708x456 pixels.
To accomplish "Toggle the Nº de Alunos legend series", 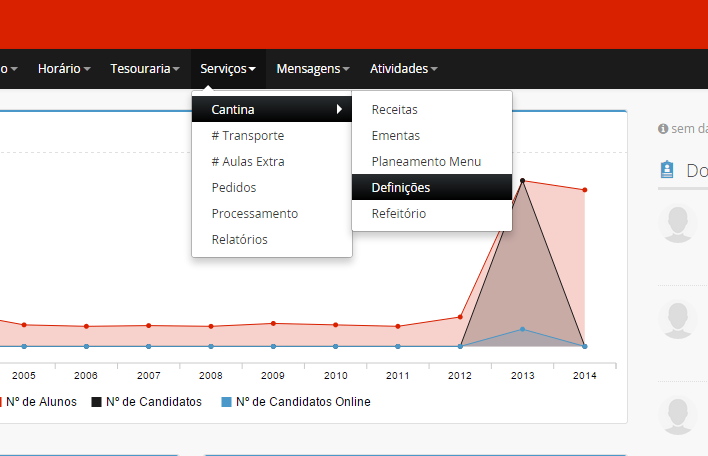I will pos(42,402).
